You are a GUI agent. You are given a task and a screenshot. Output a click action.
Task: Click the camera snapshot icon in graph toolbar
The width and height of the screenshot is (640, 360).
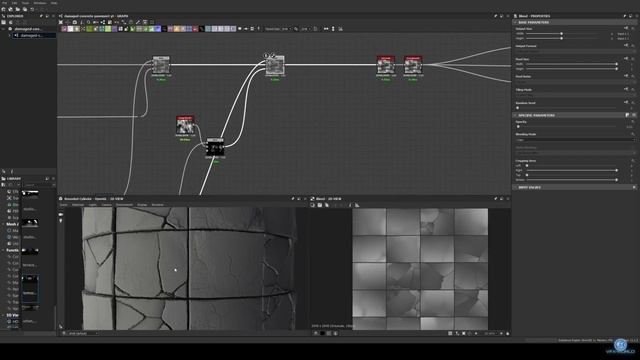click(75, 22)
